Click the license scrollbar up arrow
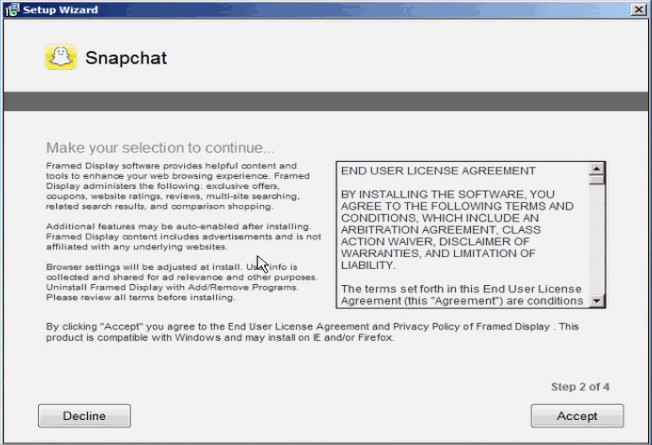 (597, 169)
